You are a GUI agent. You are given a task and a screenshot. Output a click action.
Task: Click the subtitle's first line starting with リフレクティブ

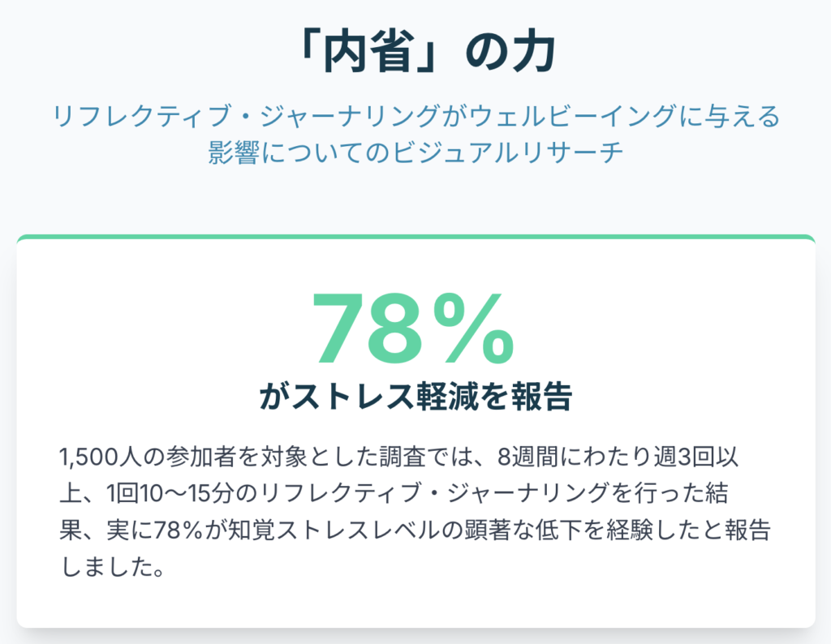coord(415,117)
